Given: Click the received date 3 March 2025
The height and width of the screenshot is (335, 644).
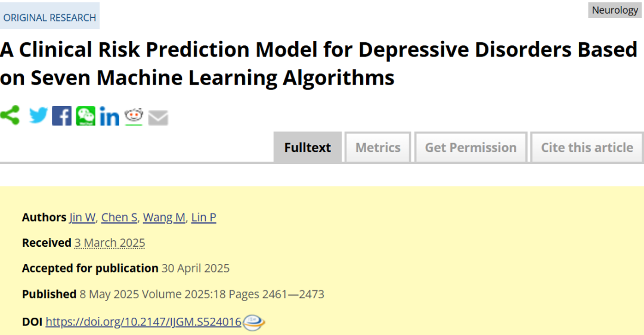Looking at the screenshot, I should 110,243.
